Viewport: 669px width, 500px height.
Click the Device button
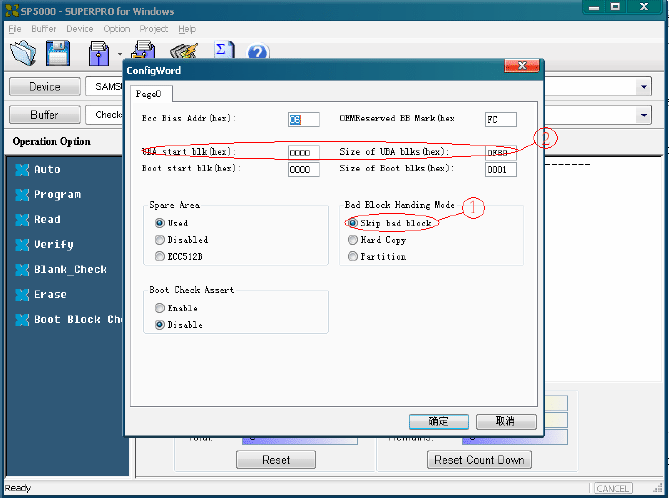tap(45, 87)
